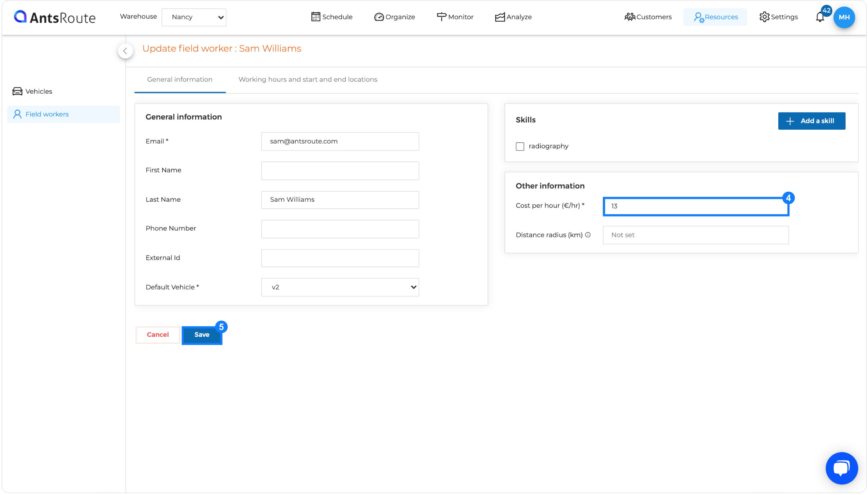Screen dimensions: 868x495
Task: Collapse the sidebar with the back chevron
Action: (x=125, y=51)
